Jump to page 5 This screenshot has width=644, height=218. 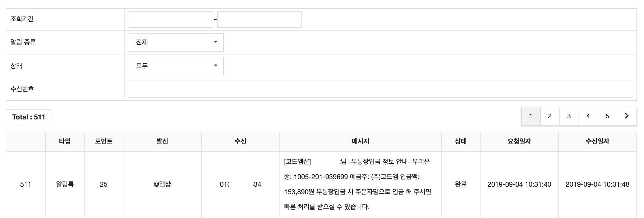(607, 116)
